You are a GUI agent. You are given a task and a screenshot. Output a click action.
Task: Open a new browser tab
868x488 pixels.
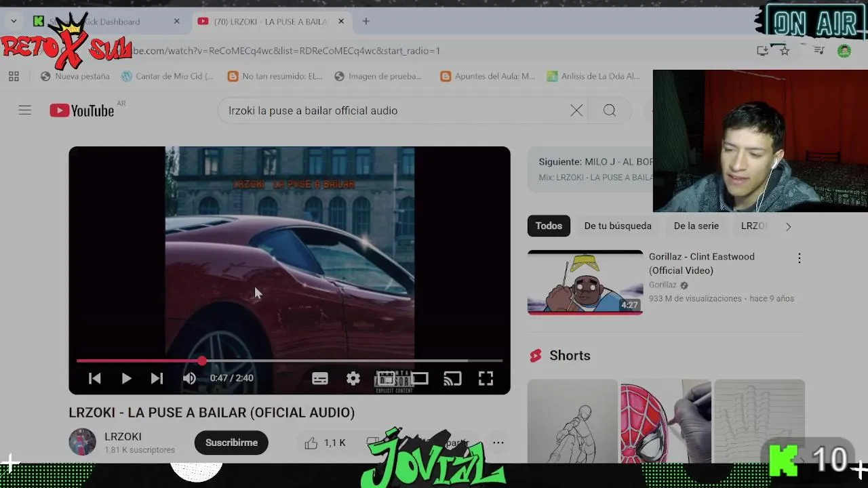coord(366,22)
